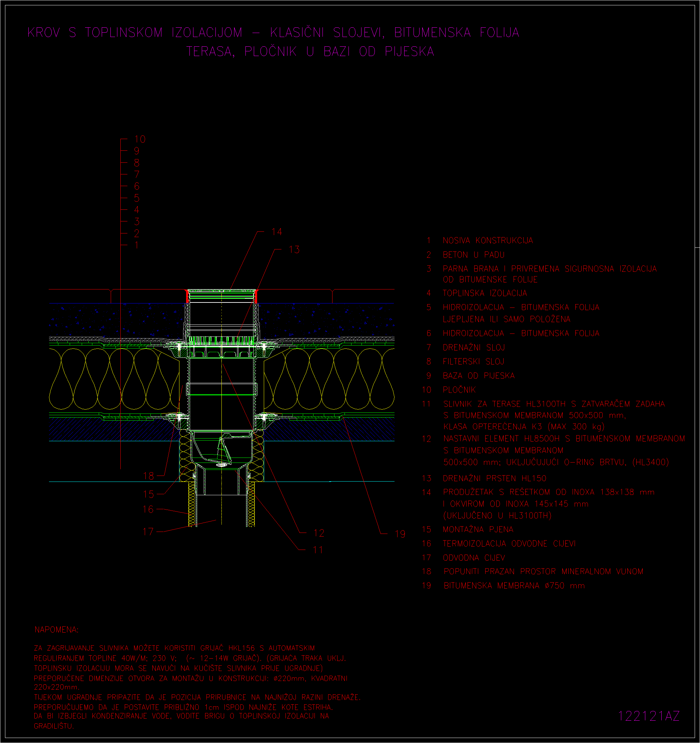Click legend text 'BITUMENSKA MEMBRANA ø750 mm'
Viewport: 700px width, 743px height.
point(514,586)
